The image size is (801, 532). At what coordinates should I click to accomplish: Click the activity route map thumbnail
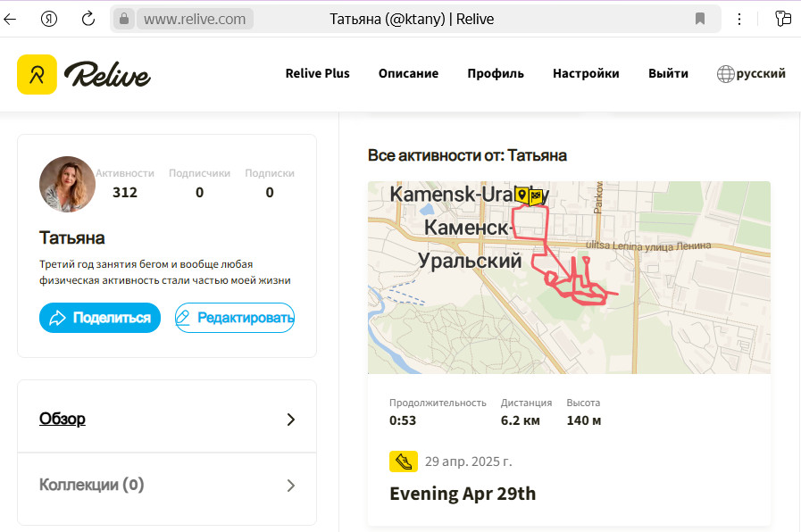(x=569, y=278)
